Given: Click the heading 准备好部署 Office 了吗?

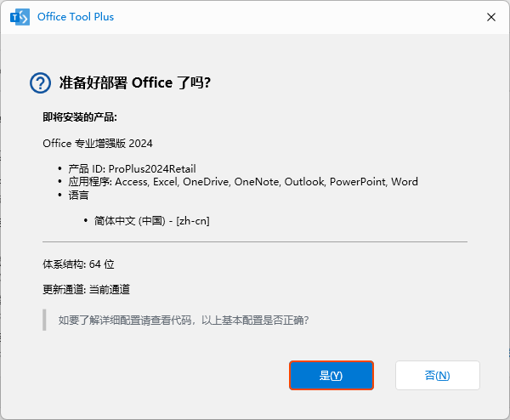Looking at the screenshot, I should click(134, 82).
